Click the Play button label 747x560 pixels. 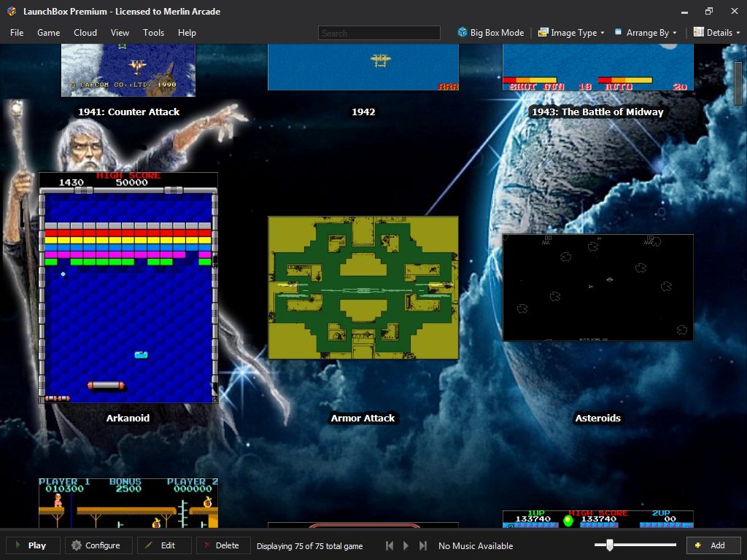pyautogui.click(x=36, y=545)
